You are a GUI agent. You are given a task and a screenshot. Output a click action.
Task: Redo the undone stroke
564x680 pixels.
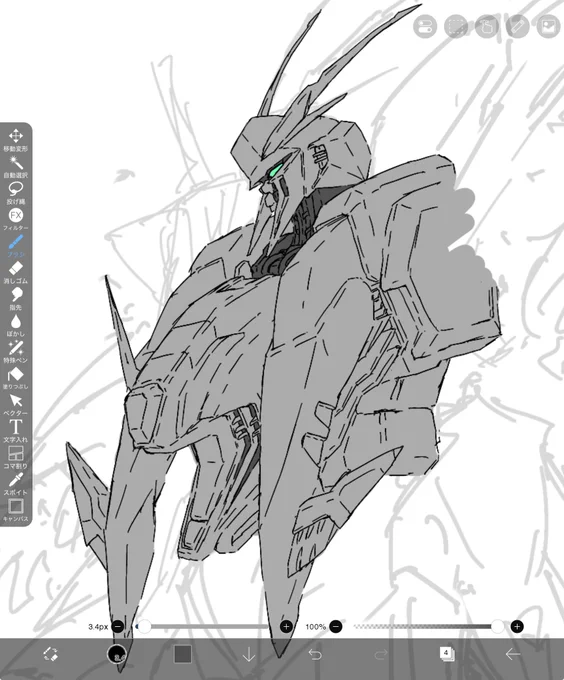click(x=381, y=654)
